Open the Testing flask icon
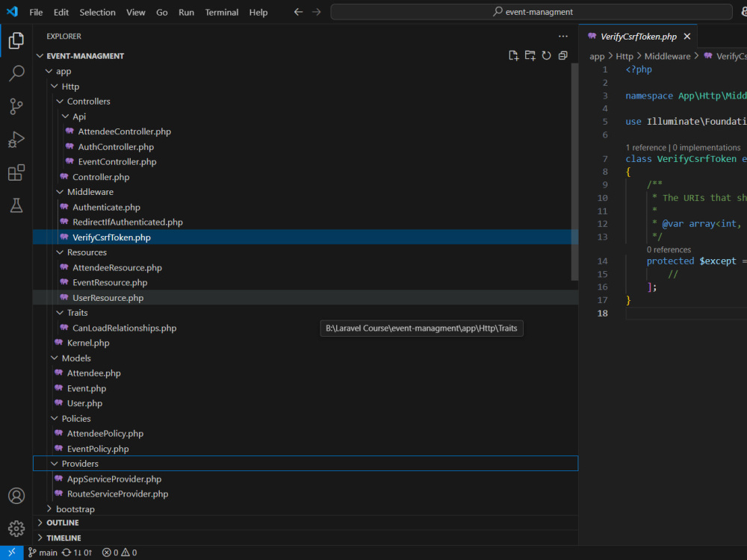 [x=16, y=205]
